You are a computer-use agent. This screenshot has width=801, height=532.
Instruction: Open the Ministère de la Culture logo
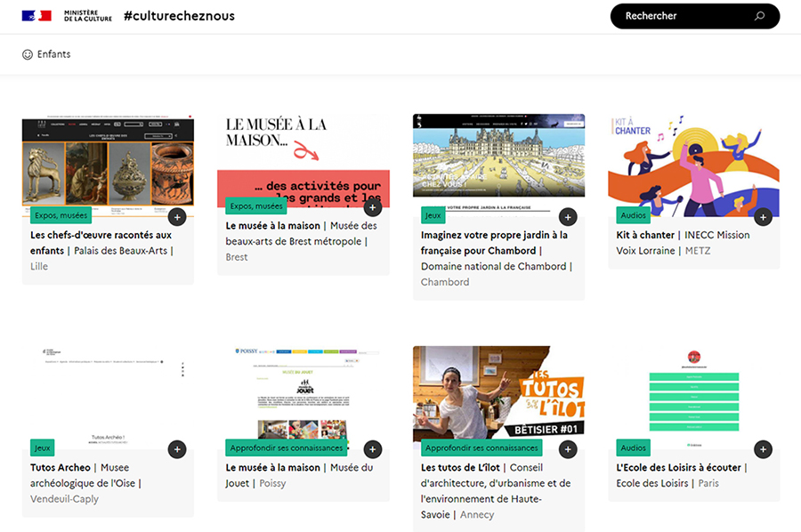pos(88,16)
